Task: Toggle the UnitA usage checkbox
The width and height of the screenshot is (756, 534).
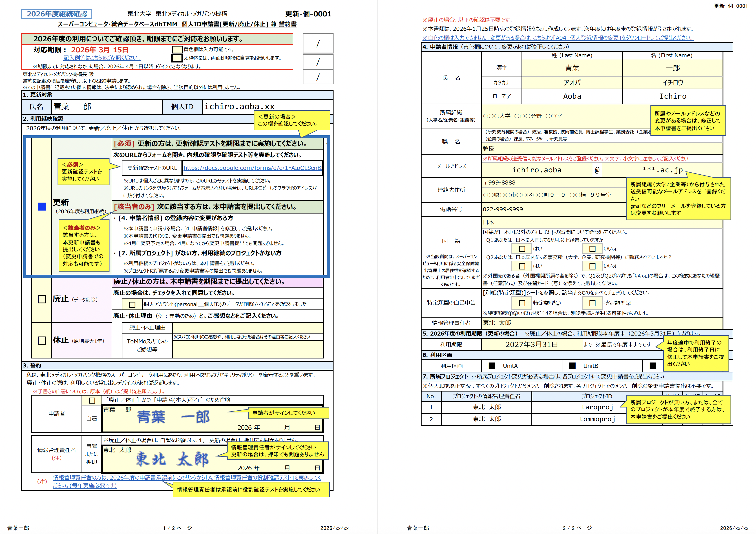Action: 492,366
